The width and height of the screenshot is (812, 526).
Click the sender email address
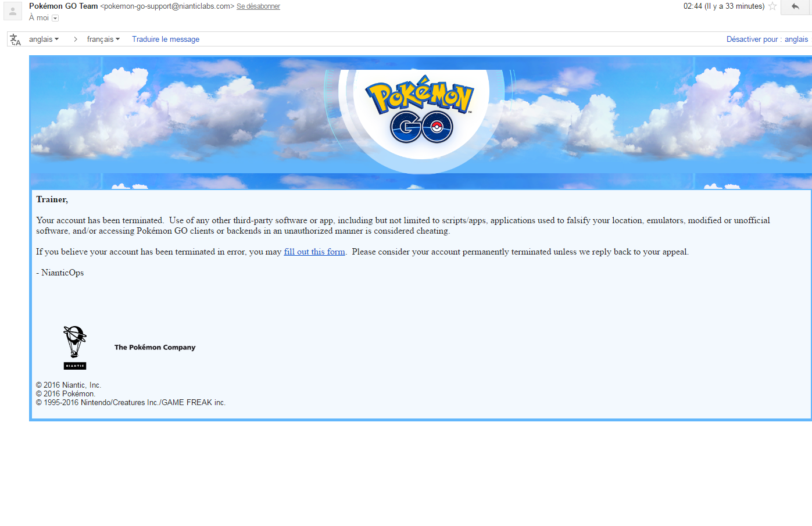(x=167, y=6)
